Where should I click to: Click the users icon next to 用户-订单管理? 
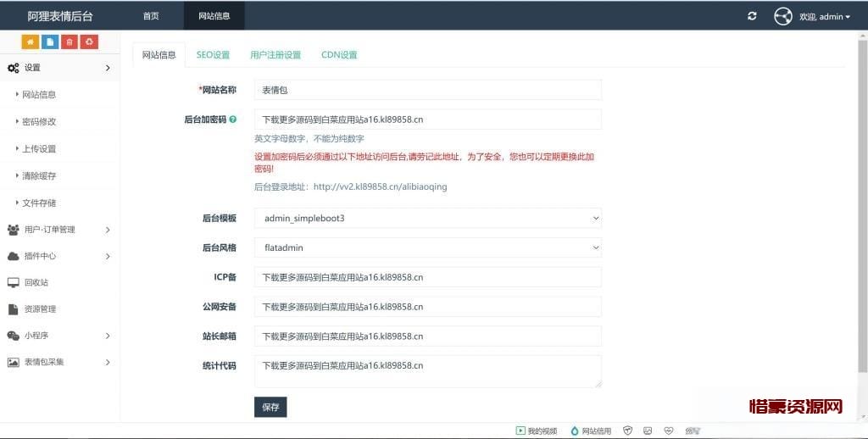14,230
